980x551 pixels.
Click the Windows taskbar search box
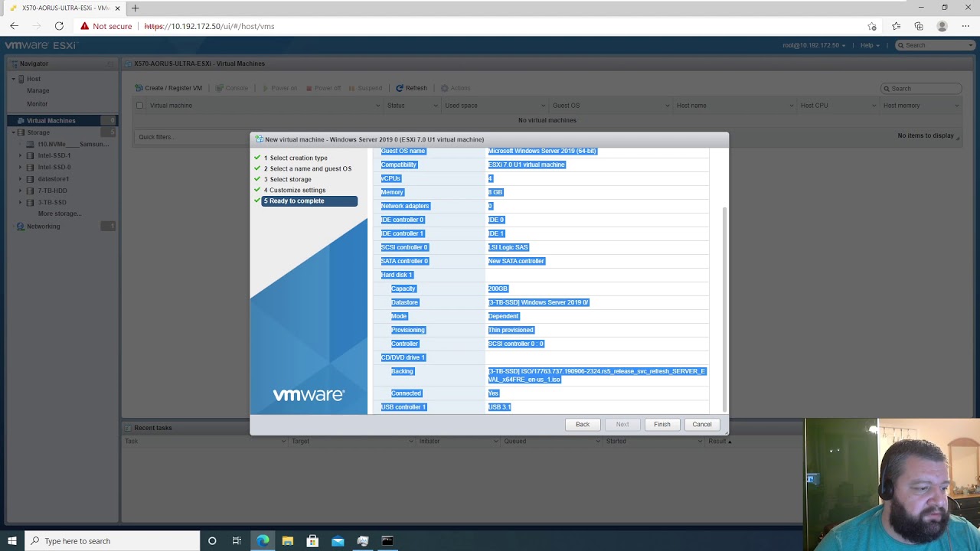click(x=113, y=541)
